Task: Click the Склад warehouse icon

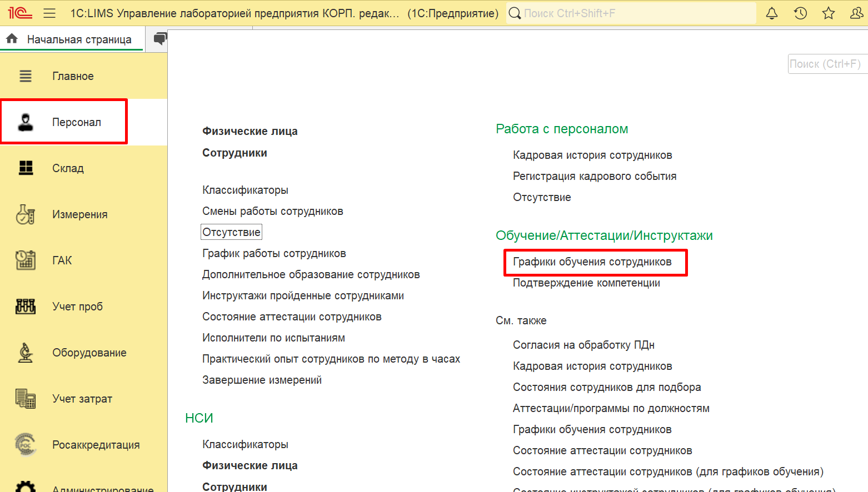Action: [x=26, y=168]
